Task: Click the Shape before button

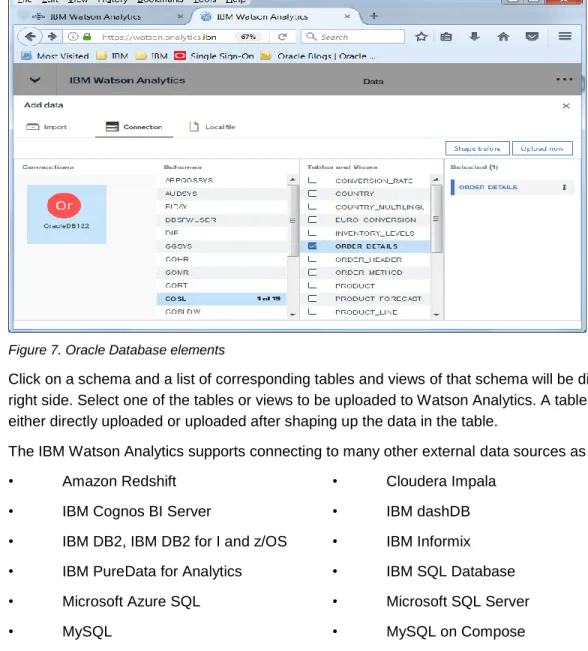Action: [477, 148]
